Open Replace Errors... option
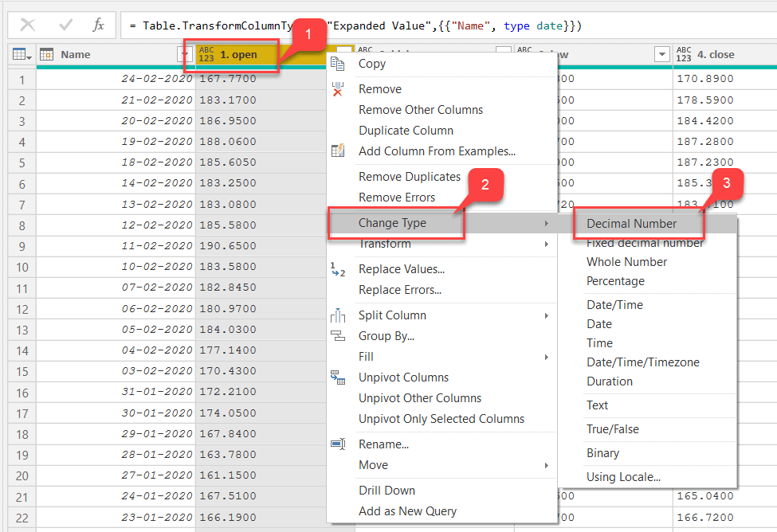 400,290
